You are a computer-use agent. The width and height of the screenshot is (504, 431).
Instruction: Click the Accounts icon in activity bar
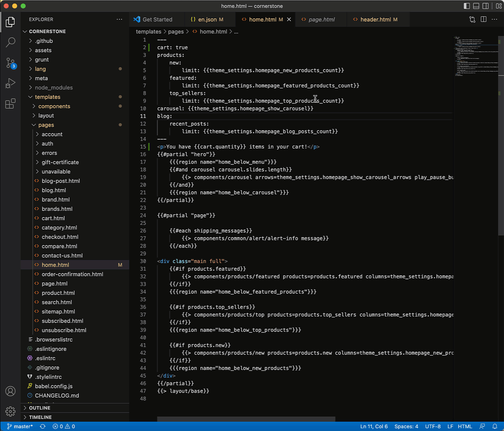[x=10, y=391]
